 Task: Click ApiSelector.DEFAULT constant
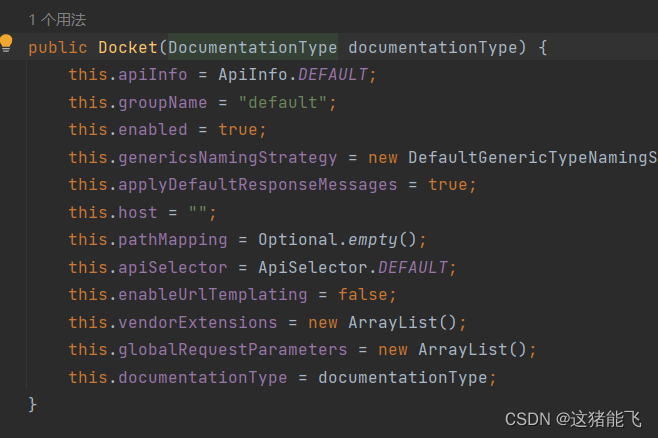(x=353, y=267)
